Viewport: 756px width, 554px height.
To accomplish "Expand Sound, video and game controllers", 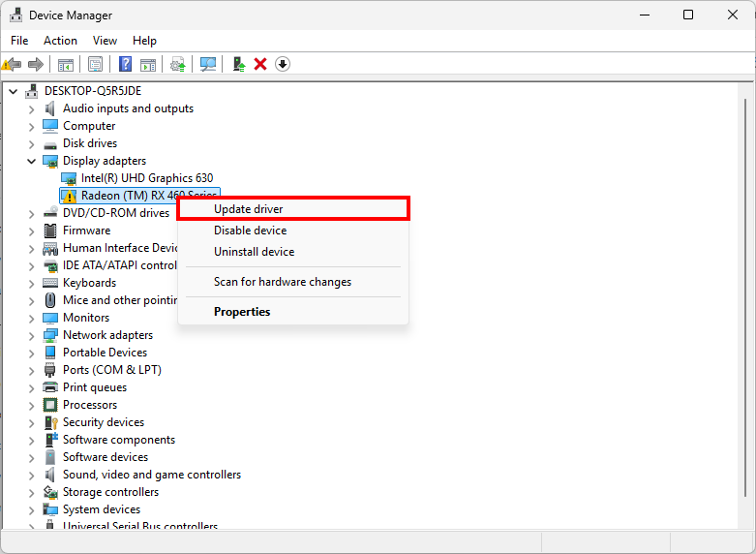I will (31, 475).
